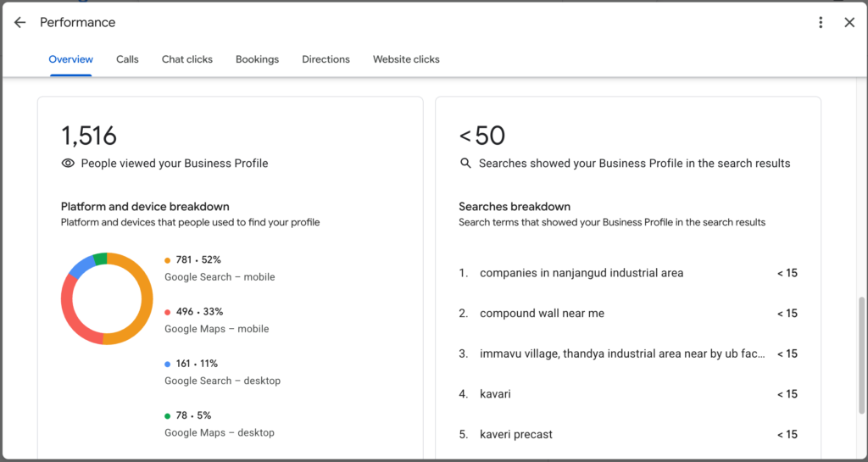Go back using the left arrow icon
868x462 pixels.
click(20, 23)
